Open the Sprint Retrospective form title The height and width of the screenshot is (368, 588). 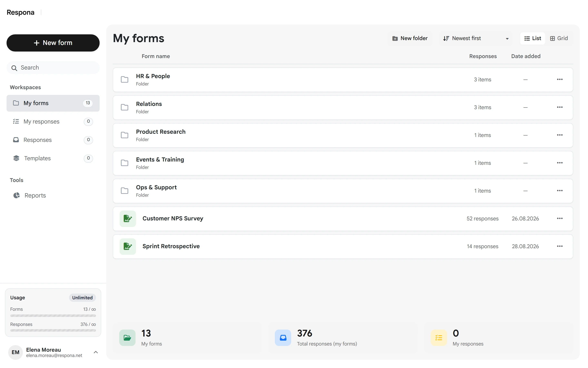(x=171, y=246)
